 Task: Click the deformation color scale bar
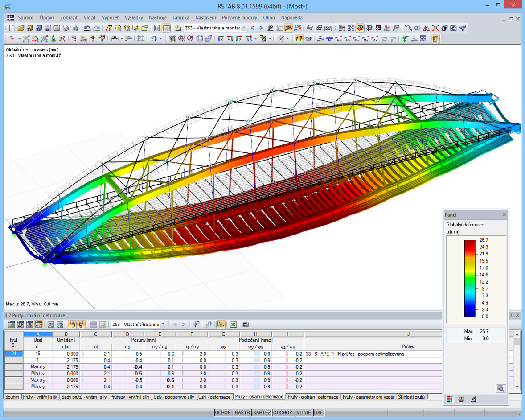(470, 278)
